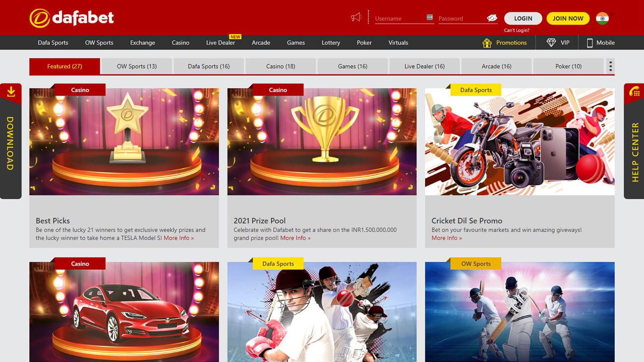The width and height of the screenshot is (644, 362).
Task: Click the keyboard icon in Username field
Action: pos(429,17)
